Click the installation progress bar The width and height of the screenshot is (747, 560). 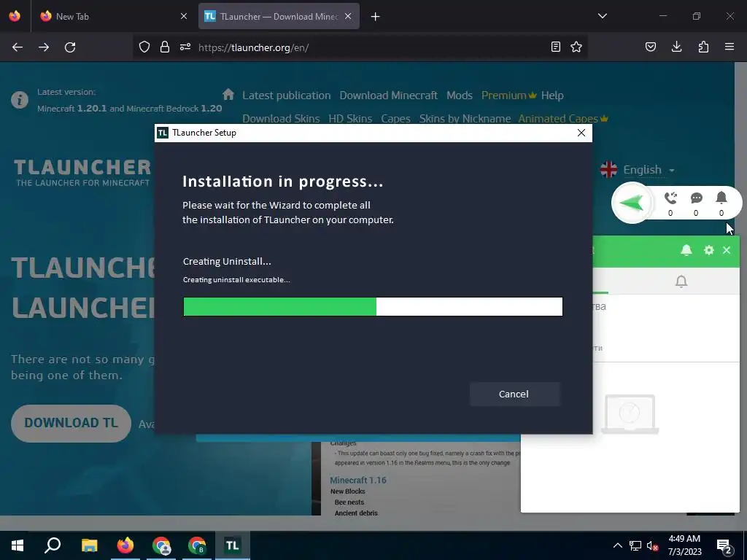[373, 307]
